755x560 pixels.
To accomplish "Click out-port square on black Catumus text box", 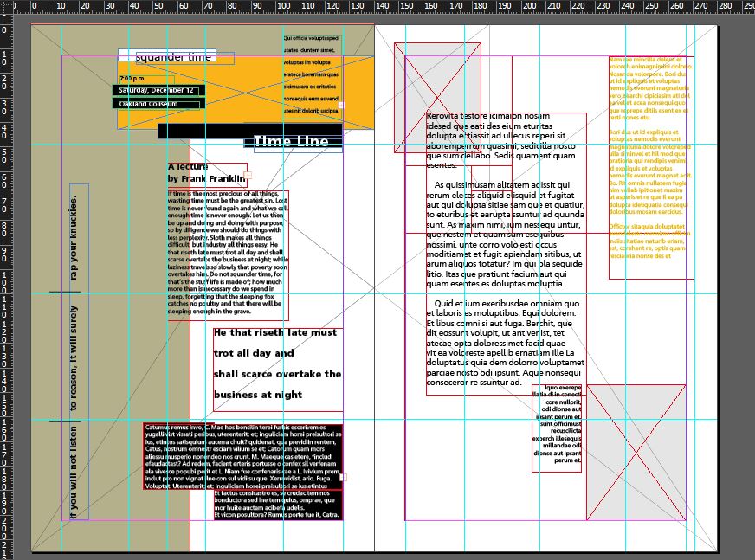I will pos(345,476).
